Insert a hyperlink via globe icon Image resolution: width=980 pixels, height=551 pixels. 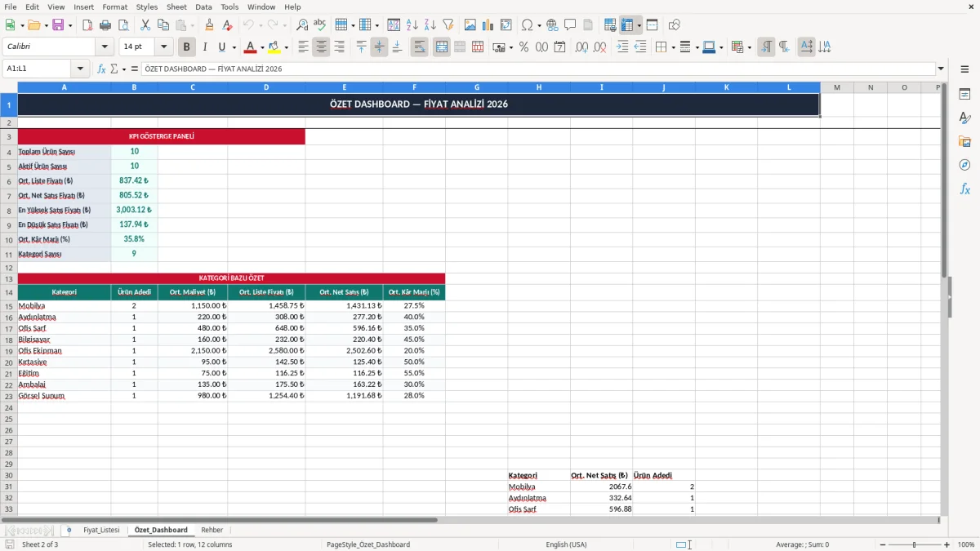[x=552, y=25]
